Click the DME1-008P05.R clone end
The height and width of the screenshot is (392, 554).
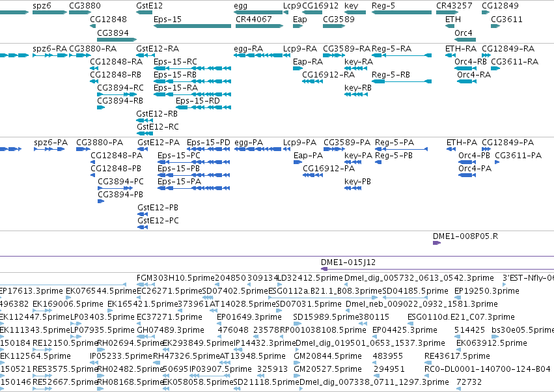point(437,242)
